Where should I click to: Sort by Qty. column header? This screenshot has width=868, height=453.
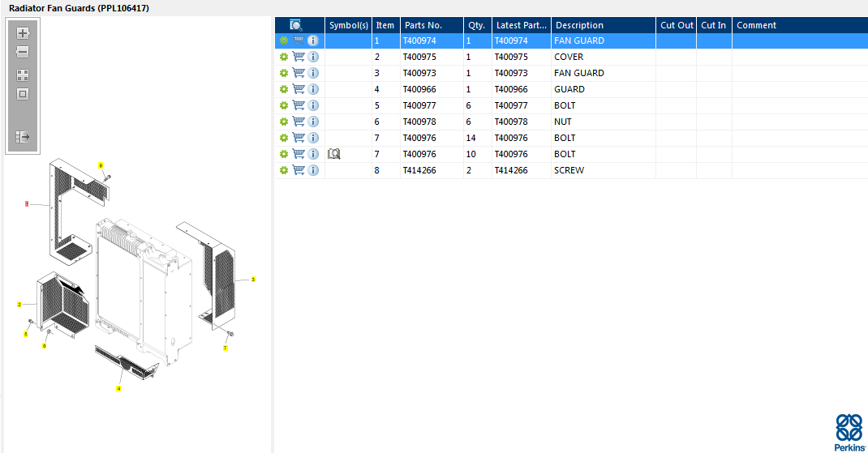coord(478,25)
